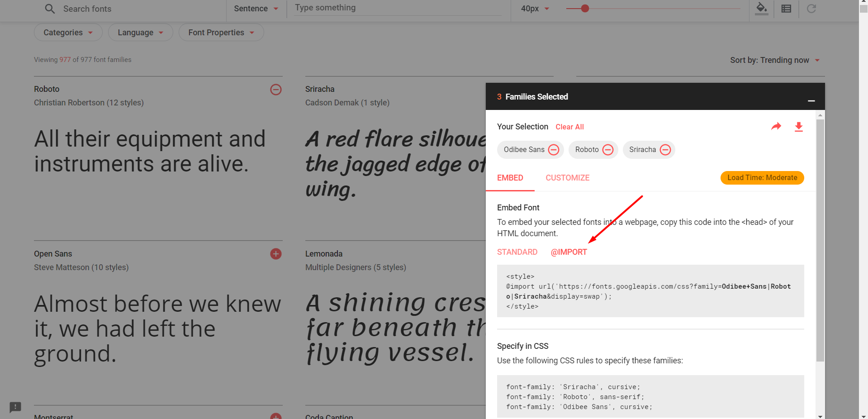Click the Clear All link
The width and height of the screenshot is (868, 419).
(569, 127)
